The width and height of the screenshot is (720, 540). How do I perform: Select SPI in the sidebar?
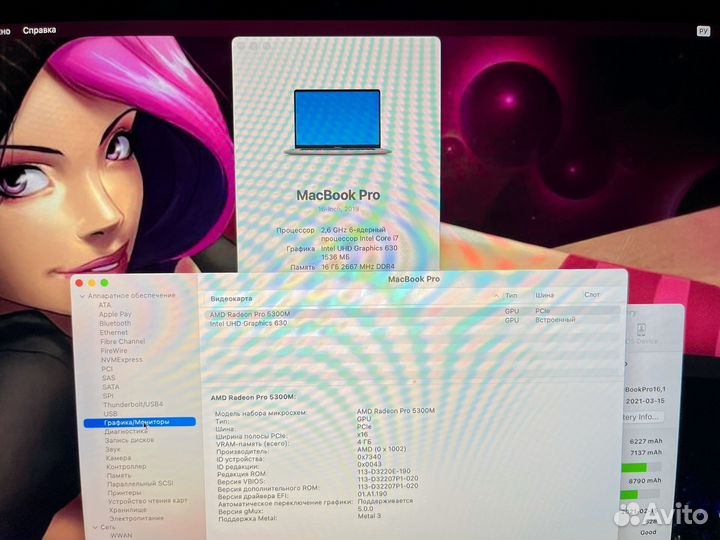click(x=108, y=395)
